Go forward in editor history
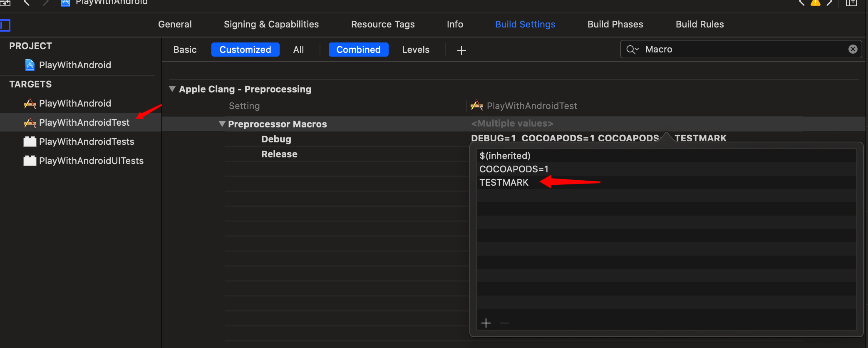Image resolution: width=868 pixels, height=348 pixels. tap(46, 3)
